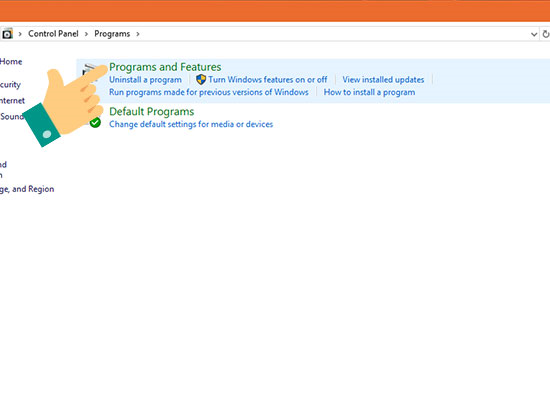Screen dimensions: 550x400
Task: Refresh the Control Panel view
Action: coord(545,34)
